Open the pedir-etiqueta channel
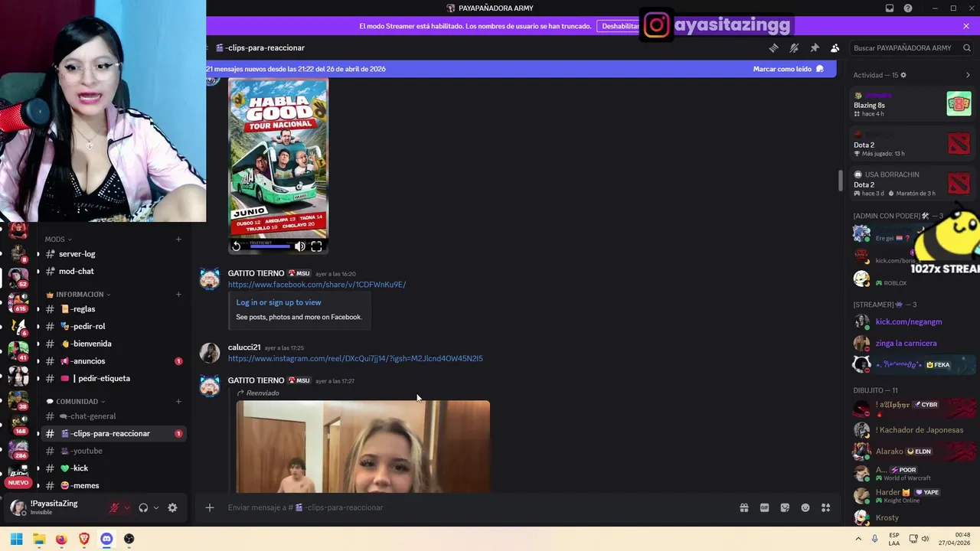 (x=113, y=379)
